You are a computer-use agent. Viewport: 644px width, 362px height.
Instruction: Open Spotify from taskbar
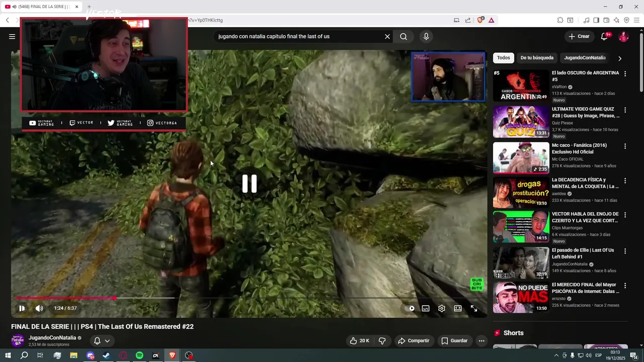139,355
